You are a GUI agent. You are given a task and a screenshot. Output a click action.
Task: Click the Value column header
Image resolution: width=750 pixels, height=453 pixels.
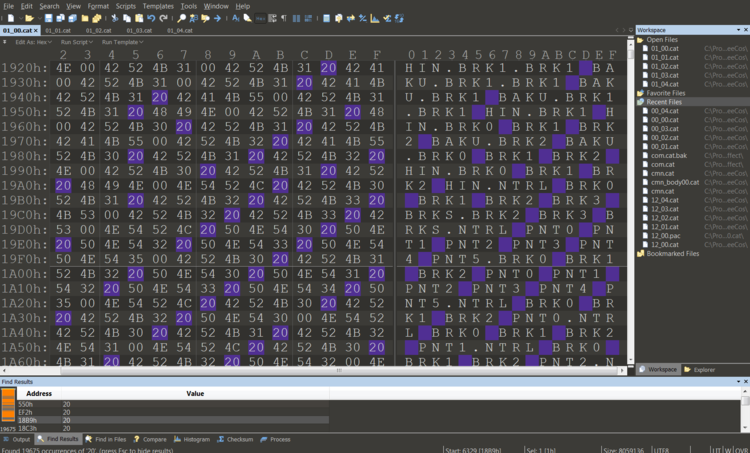pyautogui.click(x=195, y=394)
